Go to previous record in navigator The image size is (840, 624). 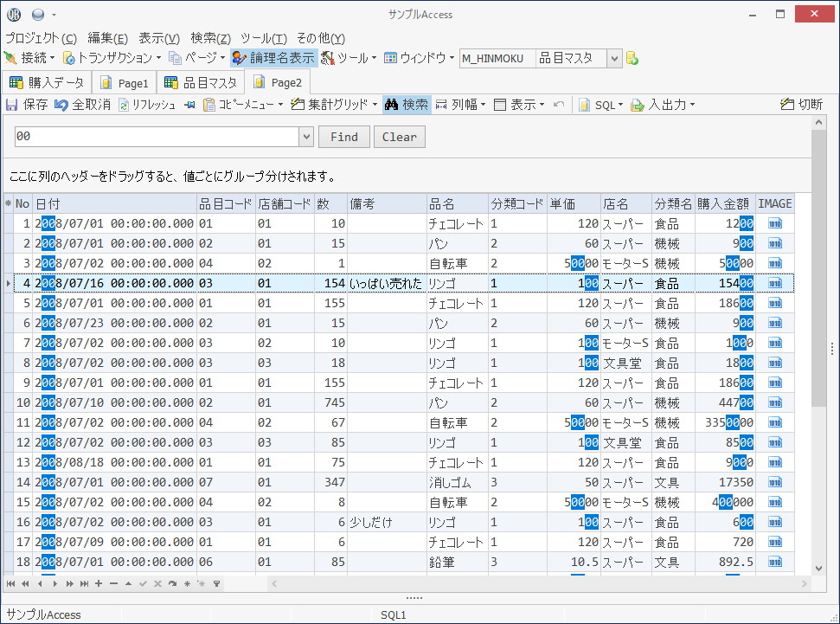click(x=40, y=584)
